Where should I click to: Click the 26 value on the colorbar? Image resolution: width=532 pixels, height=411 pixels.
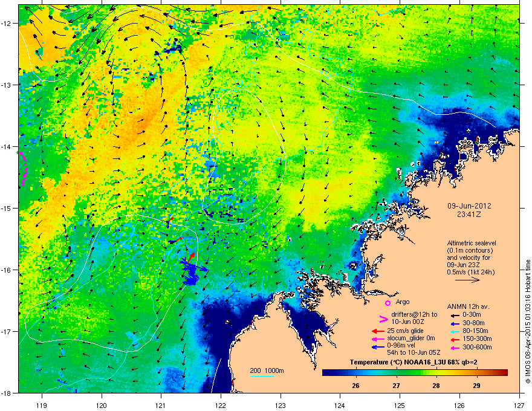tap(355, 386)
